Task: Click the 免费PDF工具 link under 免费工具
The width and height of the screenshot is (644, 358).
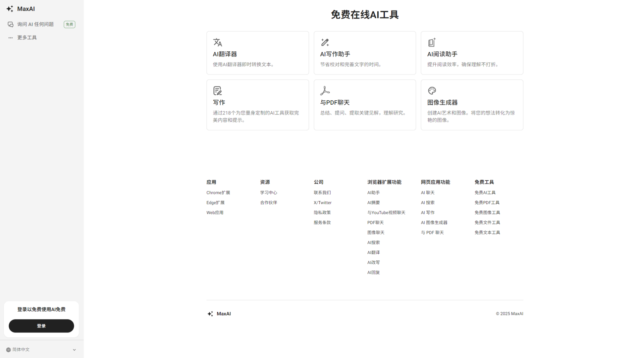Action: point(487,202)
